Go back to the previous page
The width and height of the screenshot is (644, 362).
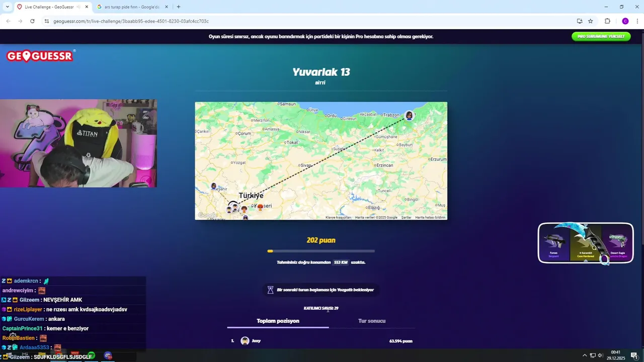point(8,21)
